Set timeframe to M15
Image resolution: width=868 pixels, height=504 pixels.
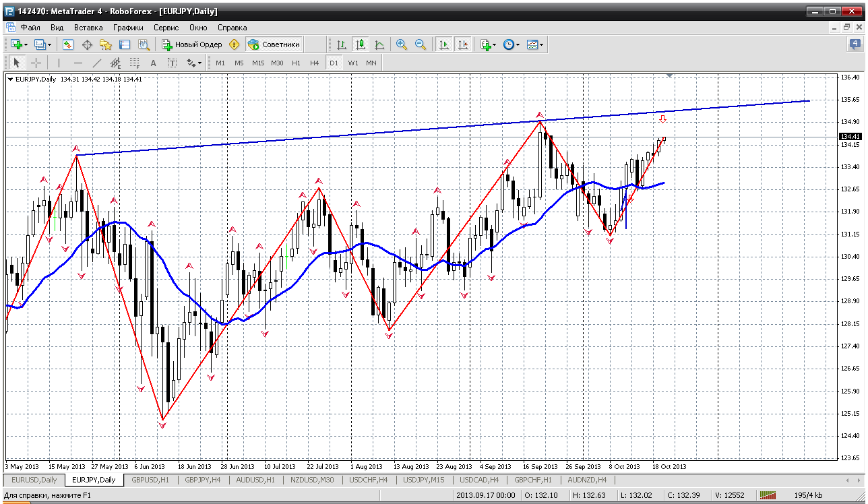pos(258,63)
